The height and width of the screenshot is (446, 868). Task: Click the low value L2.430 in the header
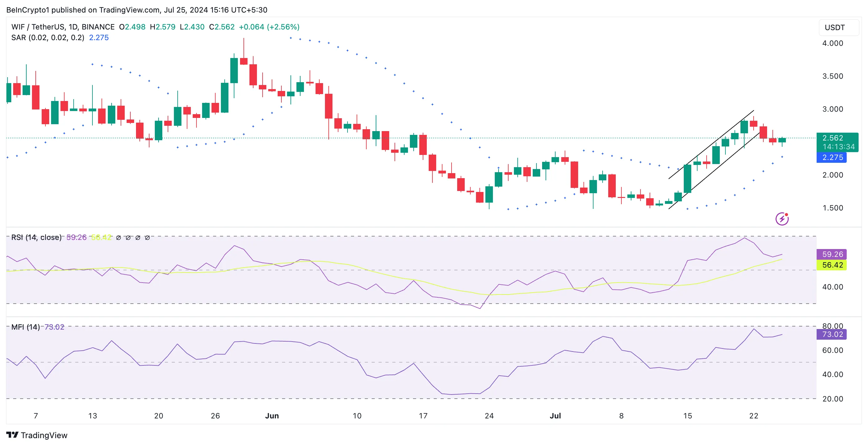click(192, 27)
